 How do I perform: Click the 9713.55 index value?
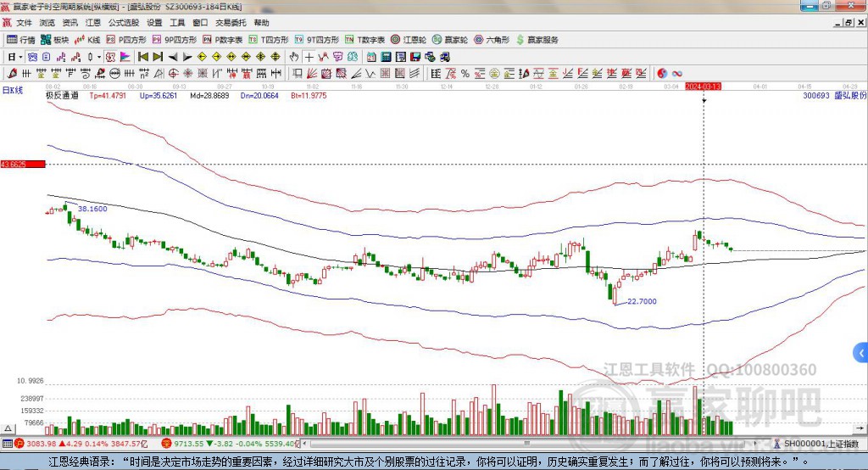click(189, 444)
